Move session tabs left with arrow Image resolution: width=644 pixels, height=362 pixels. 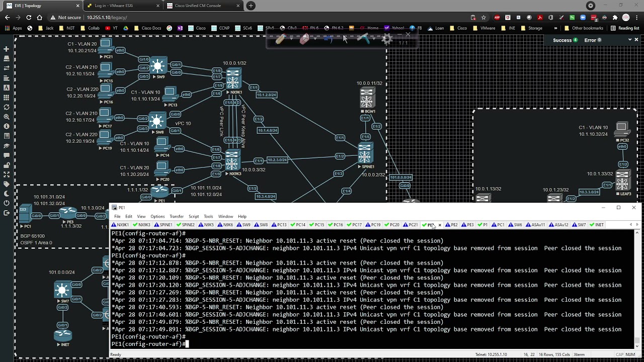click(631, 225)
